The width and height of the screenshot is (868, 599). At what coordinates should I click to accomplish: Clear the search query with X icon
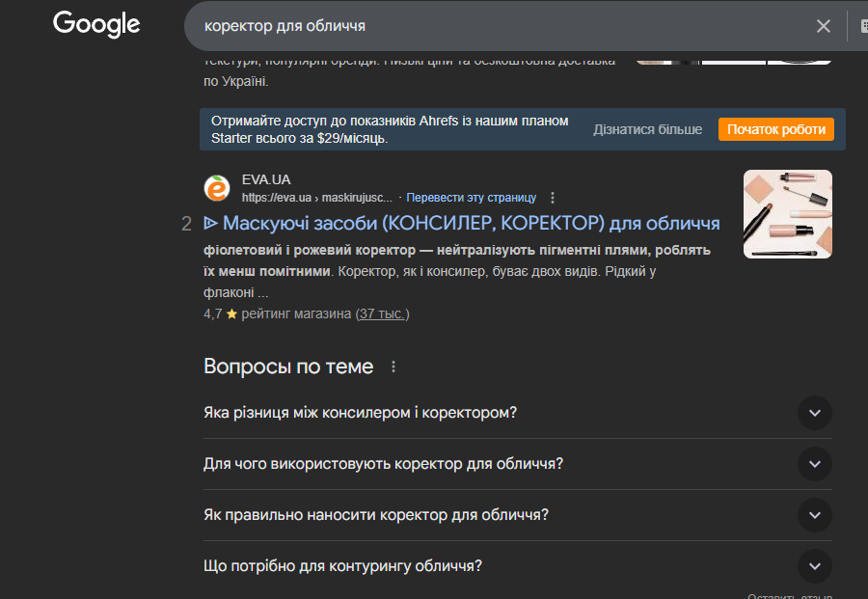coord(824,26)
